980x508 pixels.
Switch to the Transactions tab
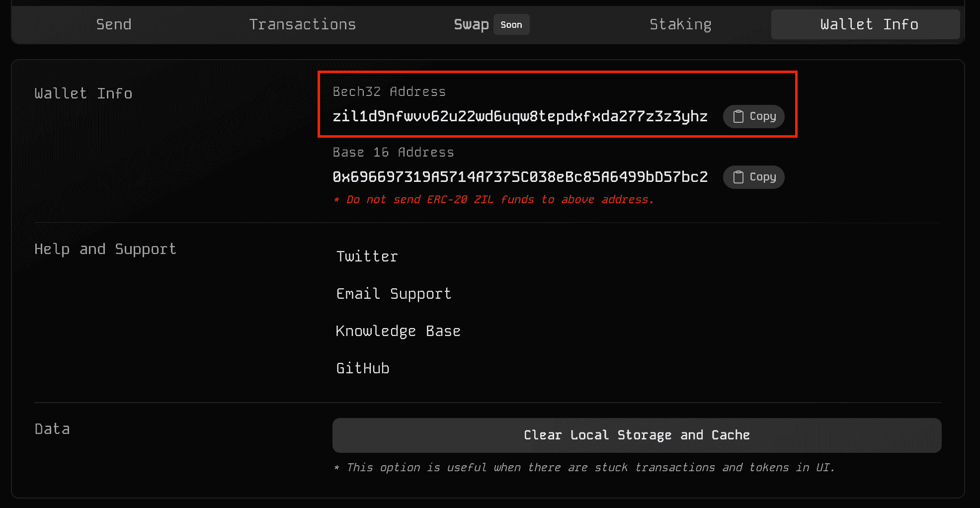(x=303, y=24)
